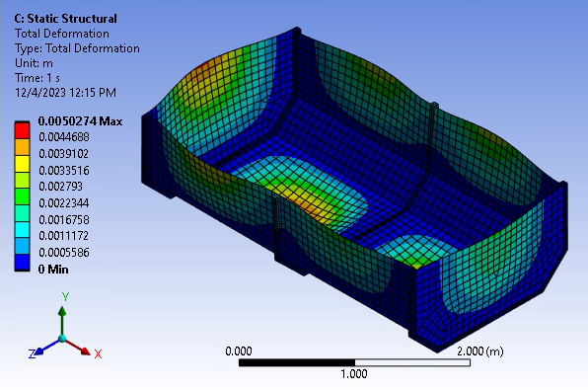588x390 pixels.
Task: Click the orange legend color band
Action: (22, 147)
